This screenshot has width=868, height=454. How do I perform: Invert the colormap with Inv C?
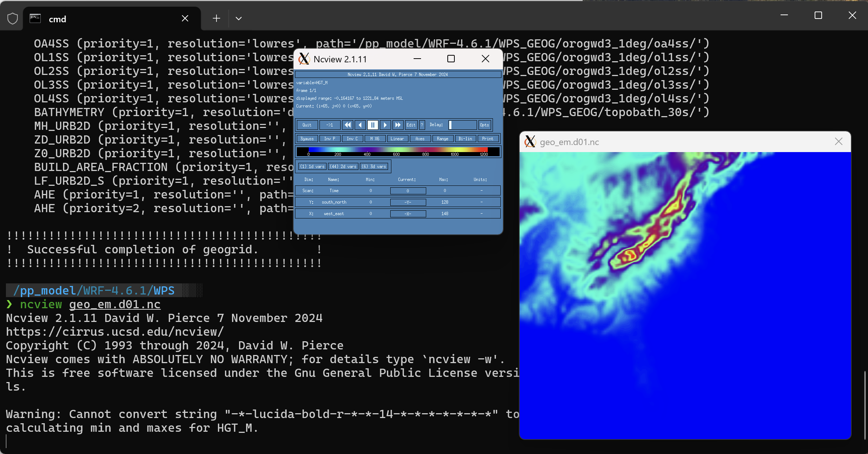point(352,138)
